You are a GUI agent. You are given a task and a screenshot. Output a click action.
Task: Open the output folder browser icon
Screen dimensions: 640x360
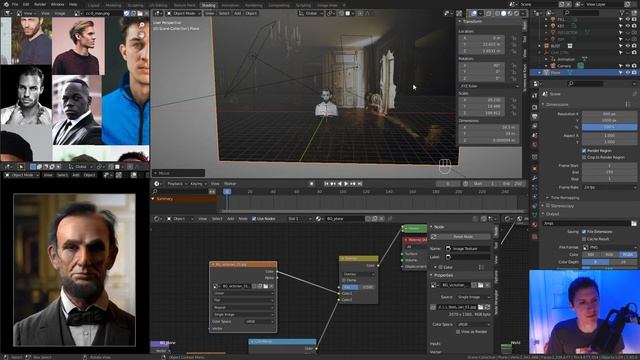(633, 223)
